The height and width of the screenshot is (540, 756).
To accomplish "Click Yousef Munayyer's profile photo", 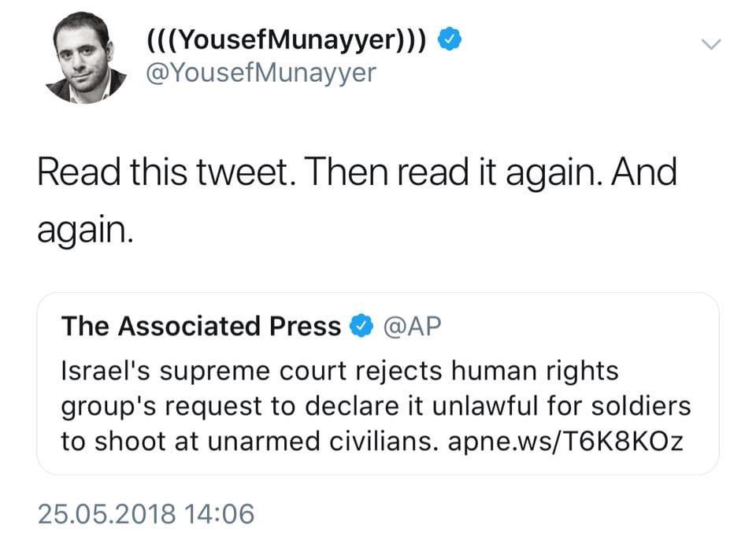I will pyautogui.click(x=85, y=57).
